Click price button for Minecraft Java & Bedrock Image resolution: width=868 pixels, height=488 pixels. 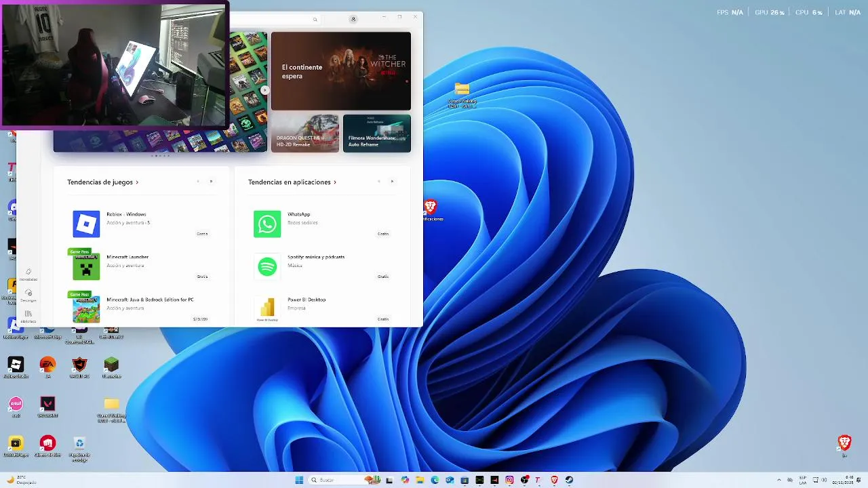coord(200,319)
